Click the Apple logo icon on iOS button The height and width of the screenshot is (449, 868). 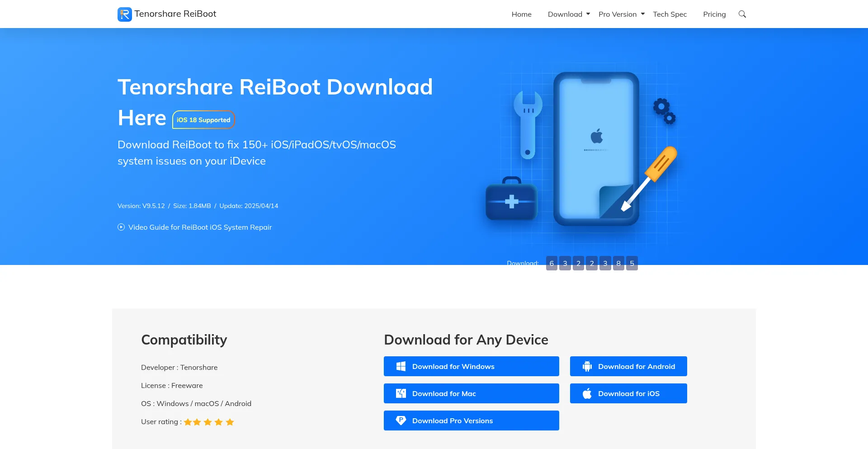[x=587, y=393]
